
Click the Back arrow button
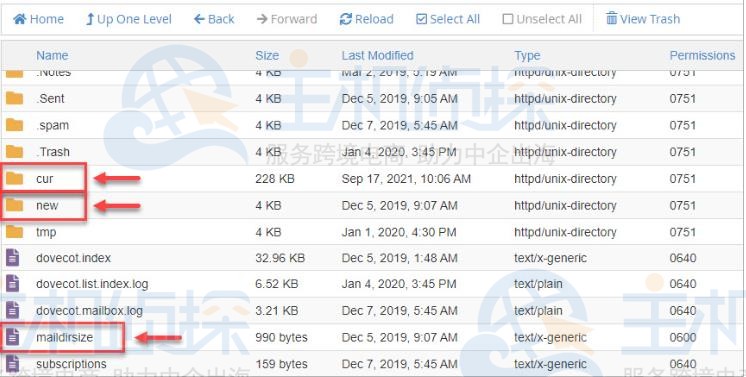214,19
